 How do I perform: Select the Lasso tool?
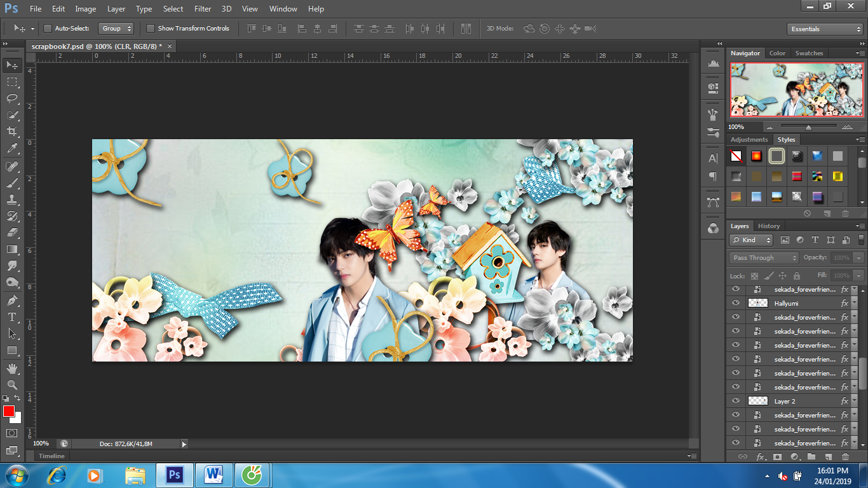[12, 98]
